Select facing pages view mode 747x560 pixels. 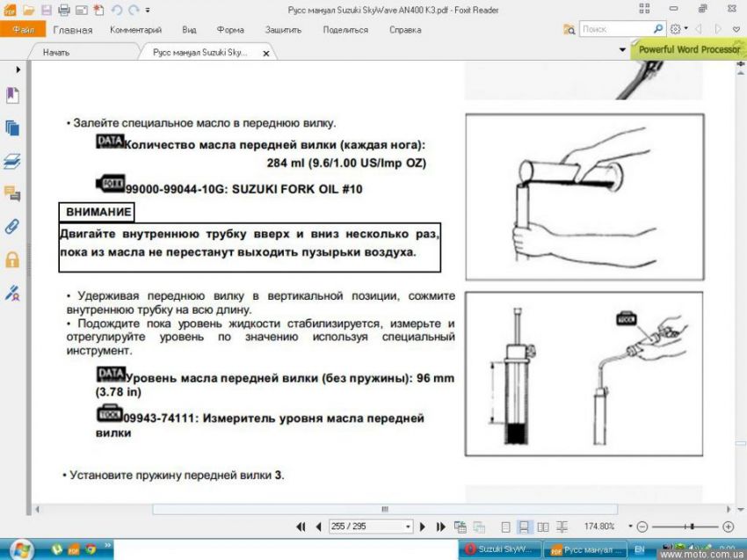click(542, 527)
